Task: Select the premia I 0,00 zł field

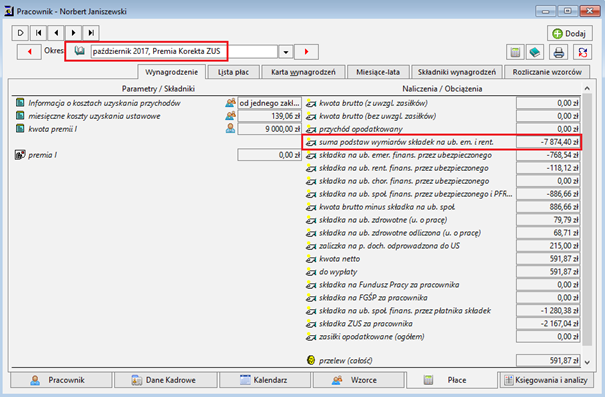Action: (x=269, y=155)
